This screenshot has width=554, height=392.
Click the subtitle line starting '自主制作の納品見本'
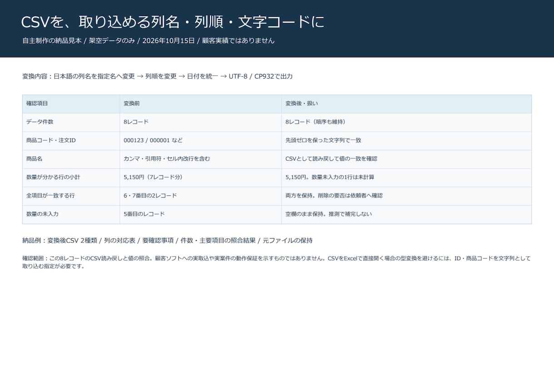(148, 40)
